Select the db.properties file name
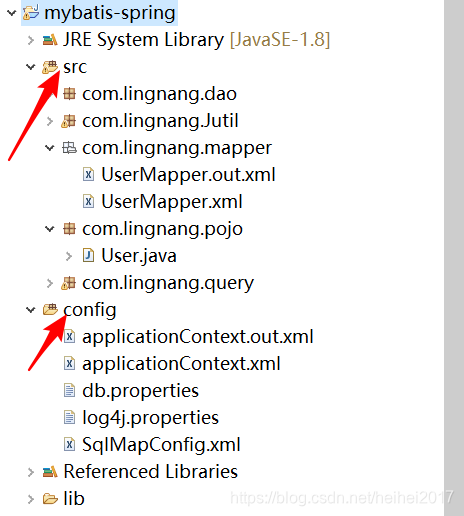Viewport: 464px width, 516px height. pyautogui.click(x=140, y=391)
